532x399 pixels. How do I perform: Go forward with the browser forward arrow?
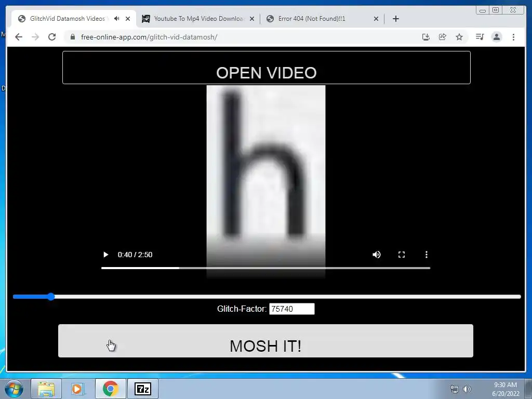tap(35, 37)
